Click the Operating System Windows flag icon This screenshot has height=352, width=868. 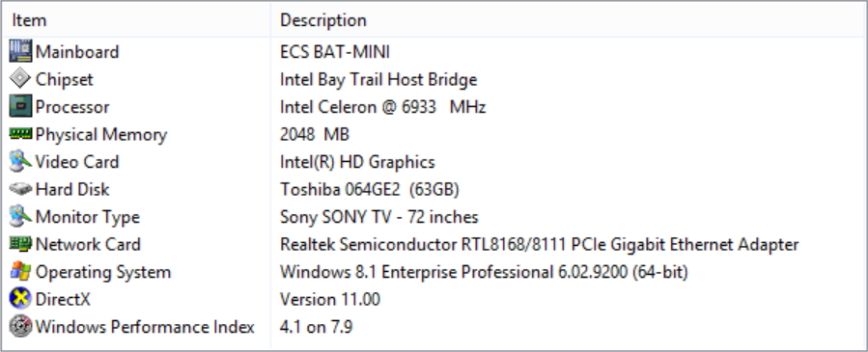pyautogui.click(x=20, y=271)
